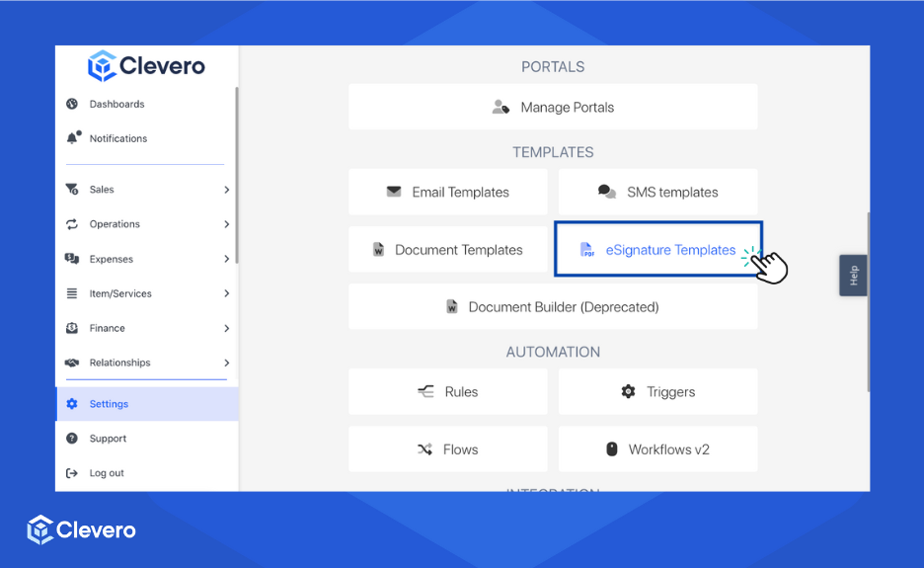
Task: Open the Dashboards menu item
Action: click(x=145, y=104)
